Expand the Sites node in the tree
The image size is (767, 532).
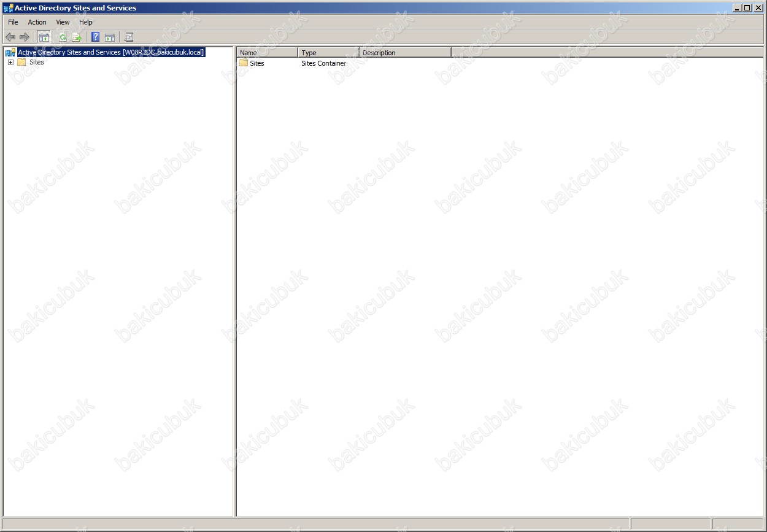[10, 62]
